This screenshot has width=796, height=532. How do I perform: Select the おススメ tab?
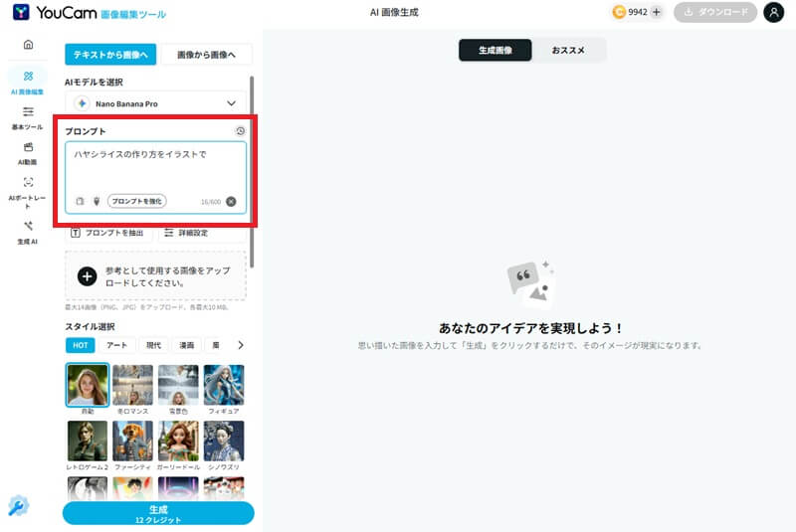coord(568,50)
